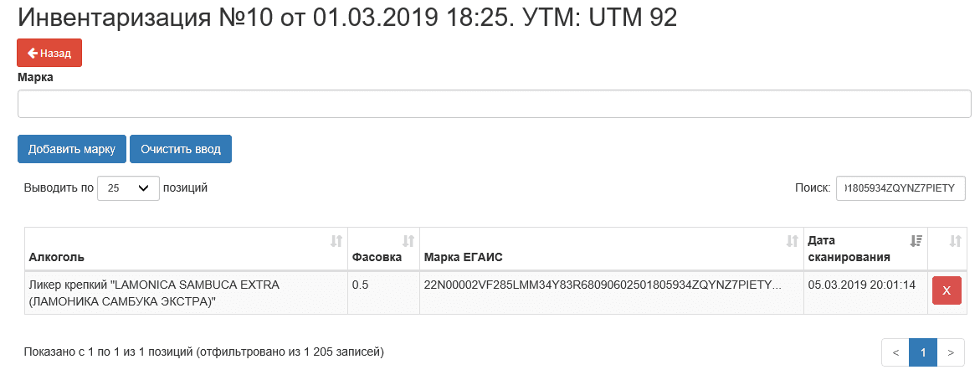Click the Очистить ввод button
The height and width of the screenshot is (380, 980).
[x=181, y=149]
